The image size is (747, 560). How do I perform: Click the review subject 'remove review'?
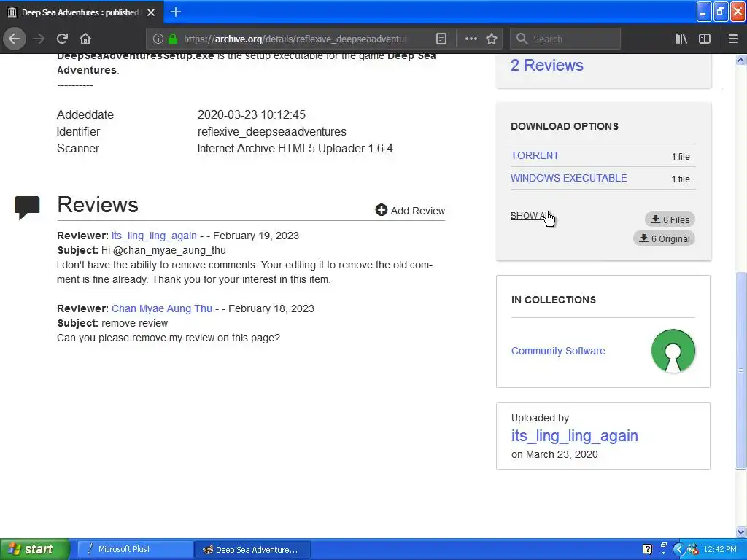pos(134,323)
